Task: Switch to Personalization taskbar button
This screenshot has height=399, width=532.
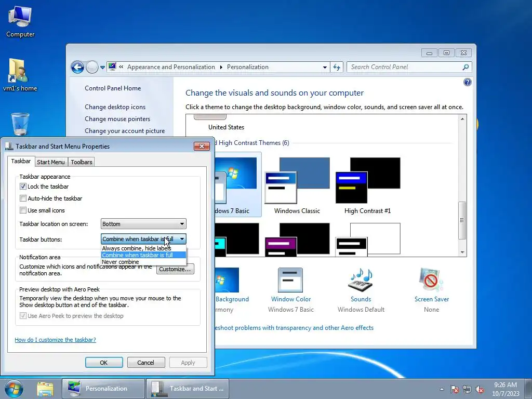Action: click(x=103, y=389)
